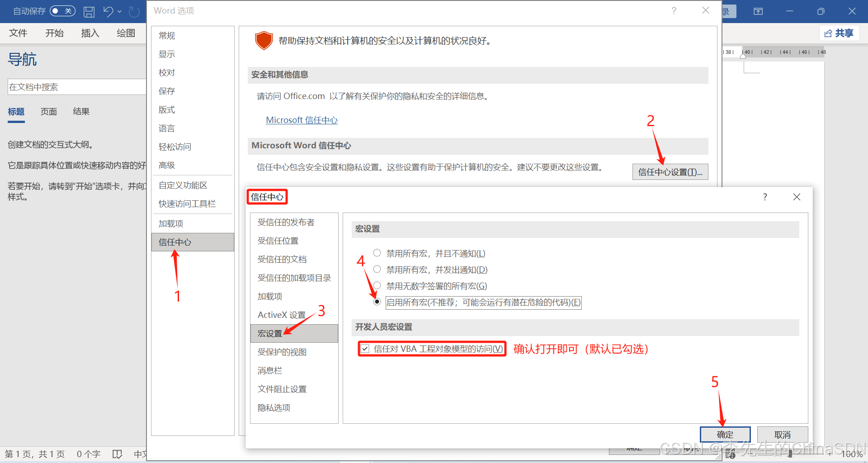Image resolution: width=868 pixels, height=463 pixels.
Task: Select 轻松访问 in Word Options list
Action: [193, 146]
